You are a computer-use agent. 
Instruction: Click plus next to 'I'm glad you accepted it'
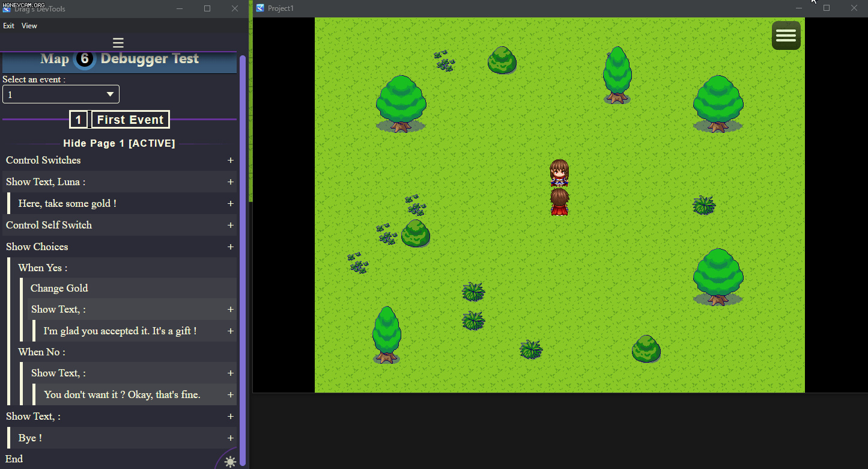pos(231,331)
